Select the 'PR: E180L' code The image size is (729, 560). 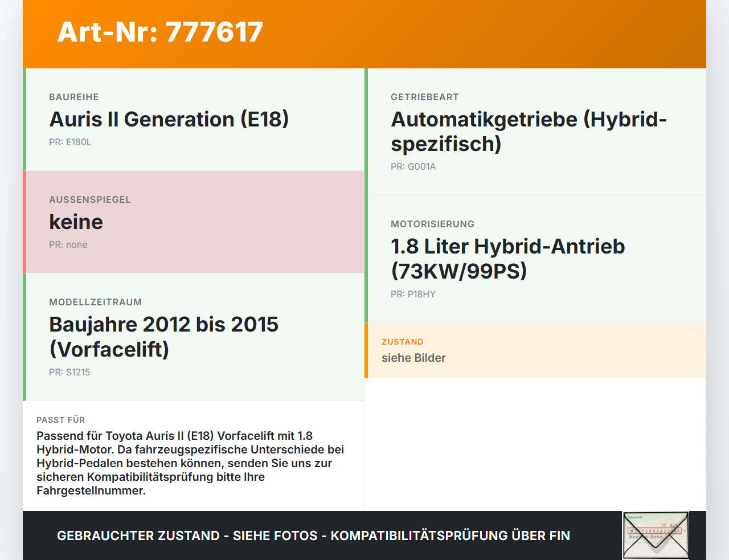[x=70, y=142]
